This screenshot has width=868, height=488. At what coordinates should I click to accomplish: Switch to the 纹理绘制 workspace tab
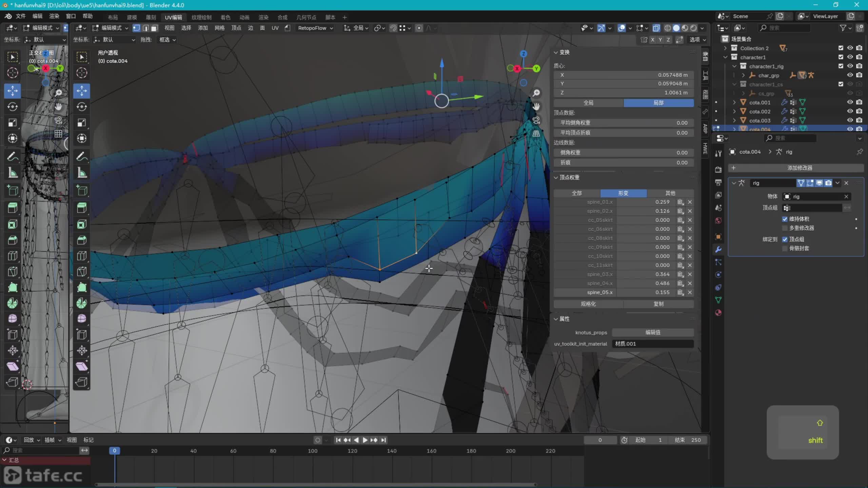pos(201,17)
